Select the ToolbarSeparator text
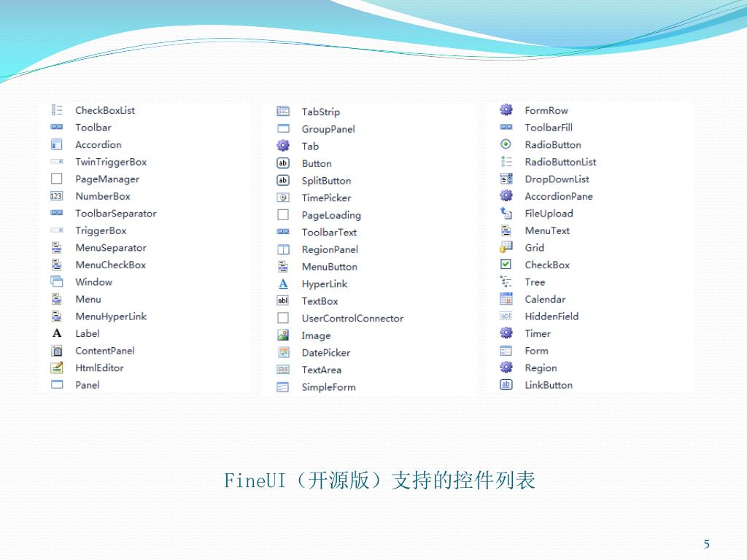 point(116,214)
